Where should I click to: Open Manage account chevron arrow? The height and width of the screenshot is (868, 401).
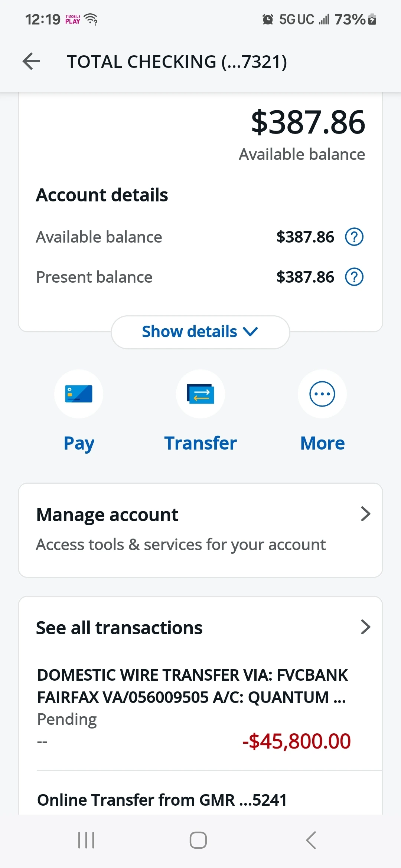[x=366, y=514]
